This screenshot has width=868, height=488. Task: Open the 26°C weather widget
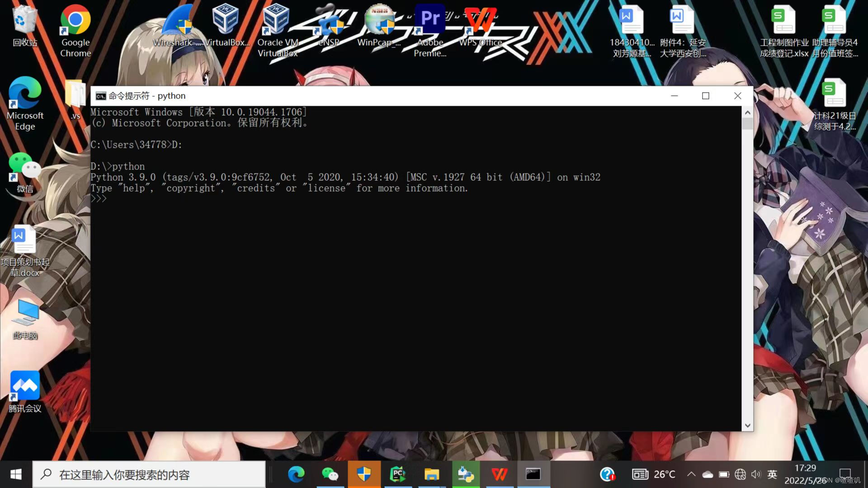point(654,474)
